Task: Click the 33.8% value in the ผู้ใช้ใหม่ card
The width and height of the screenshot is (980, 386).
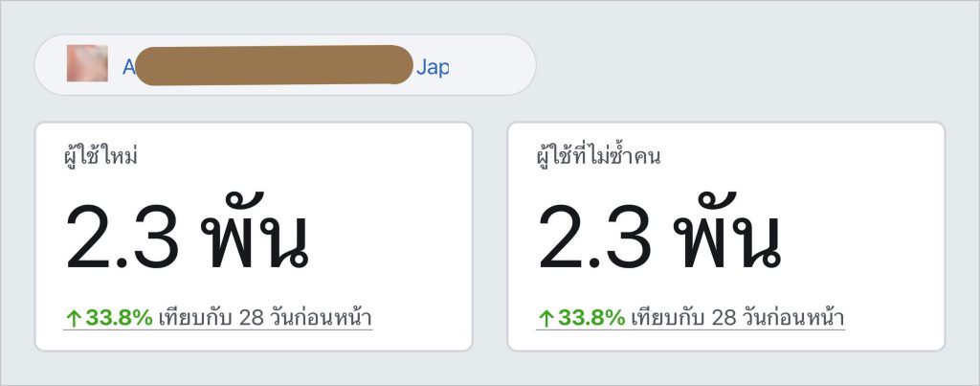Action: click(x=119, y=318)
